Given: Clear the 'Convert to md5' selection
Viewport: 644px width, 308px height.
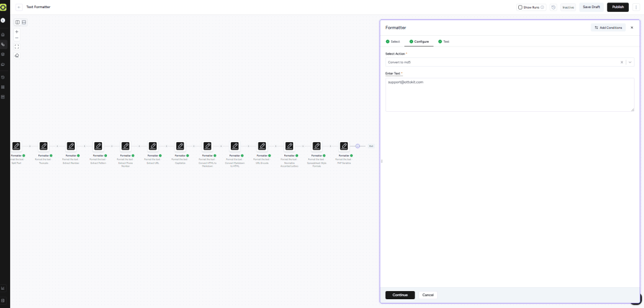Looking at the screenshot, I should pyautogui.click(x=622, y=62).
